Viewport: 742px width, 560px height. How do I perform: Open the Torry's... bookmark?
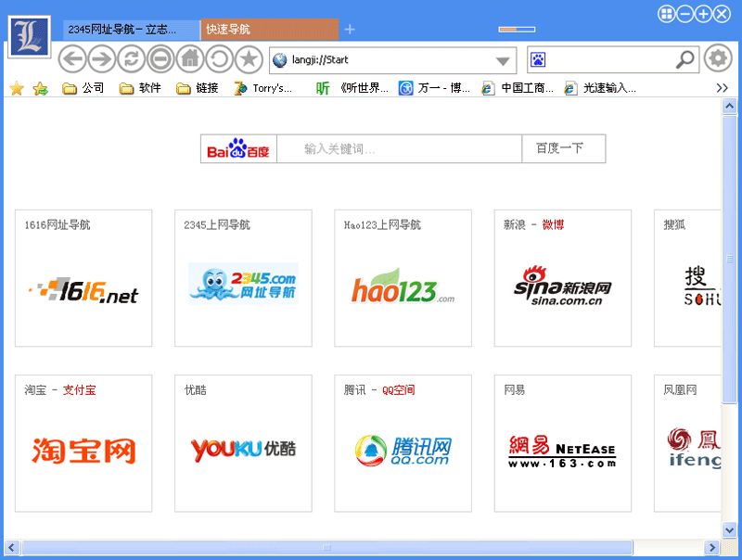click(x=263, y=88)
